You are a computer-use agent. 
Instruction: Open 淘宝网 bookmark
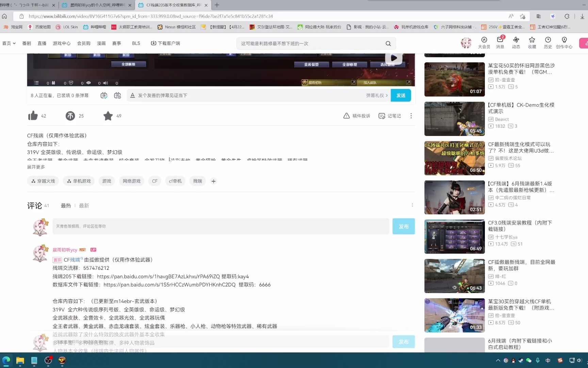click(x=13, y=27)
